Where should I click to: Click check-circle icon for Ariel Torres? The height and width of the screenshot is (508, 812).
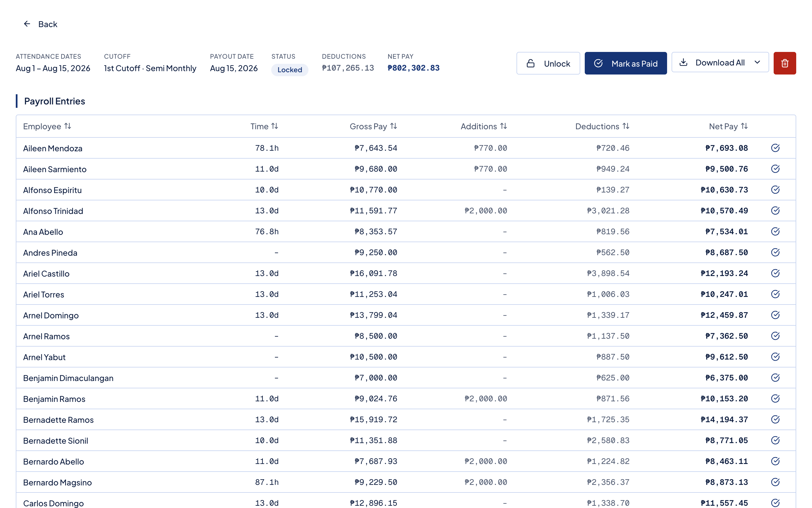775,294
